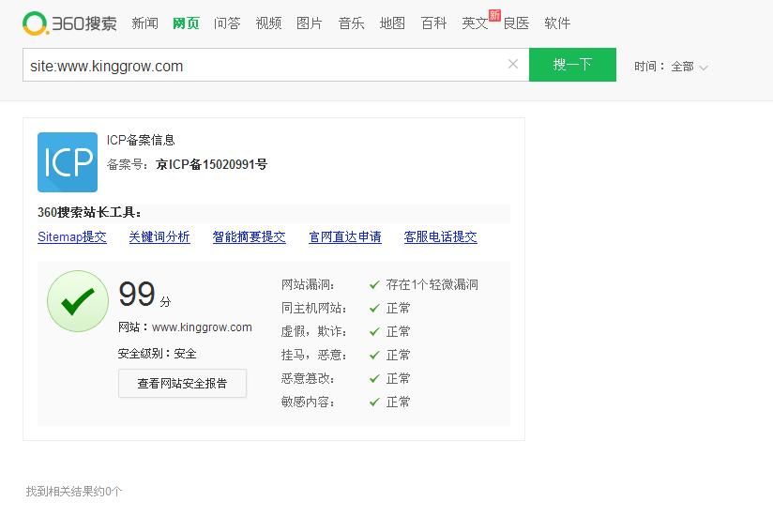773x532 pixels.
Task: Clear the search box with the X icon
Action: point(513,64)
